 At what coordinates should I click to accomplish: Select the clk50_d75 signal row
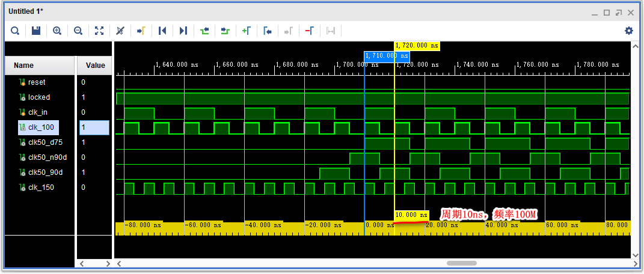pos(45,142)
